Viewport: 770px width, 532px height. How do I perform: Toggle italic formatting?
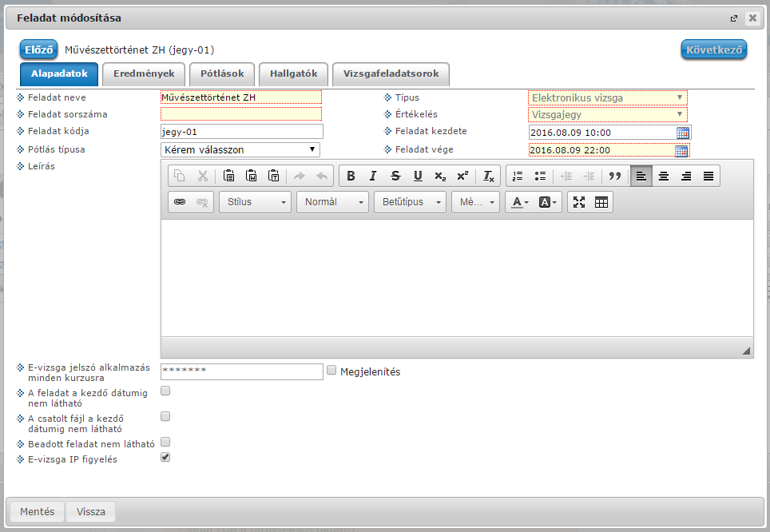point(373,176)
